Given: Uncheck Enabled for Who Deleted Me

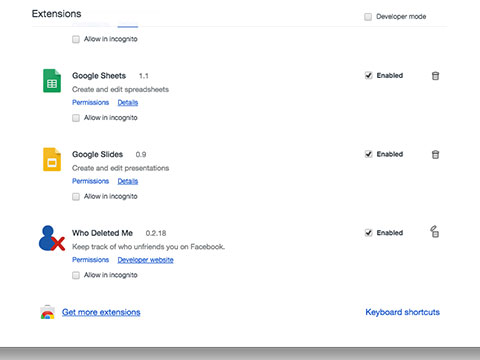Looking at the screenshot, I should coord(368,233).
